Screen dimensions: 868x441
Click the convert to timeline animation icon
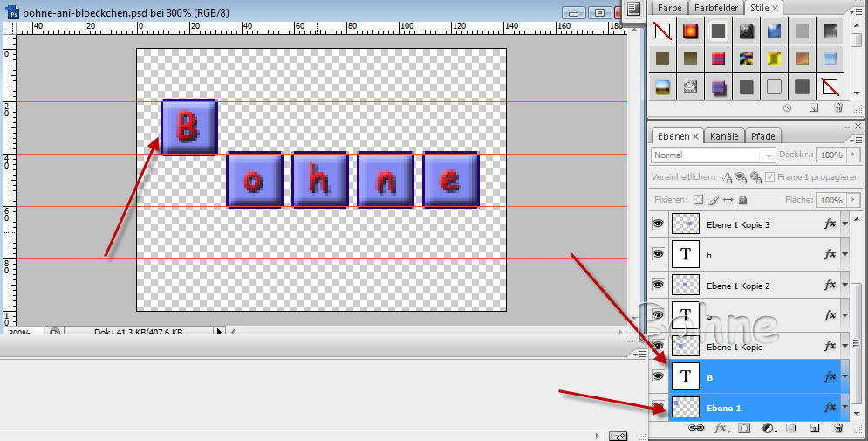pos(619,435)
